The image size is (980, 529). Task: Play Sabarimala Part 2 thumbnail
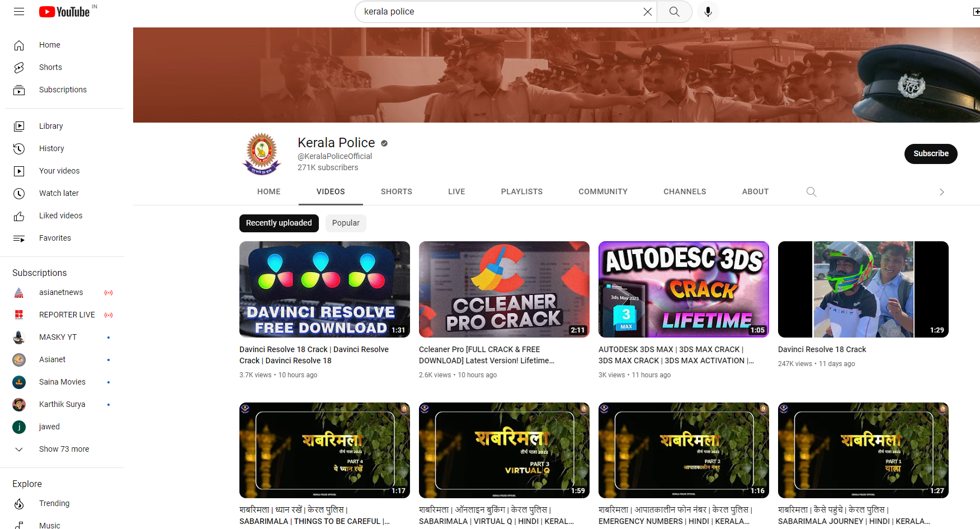point(684,450)
